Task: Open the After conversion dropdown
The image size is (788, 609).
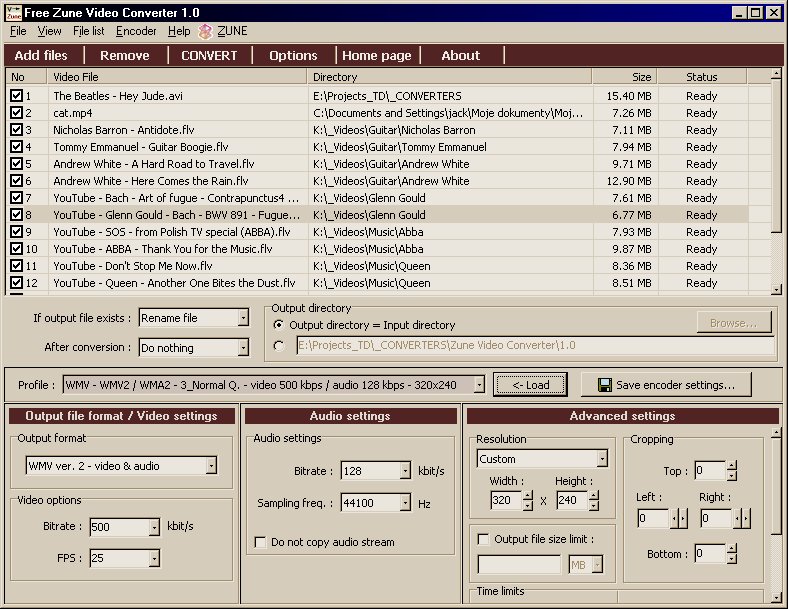Action: (x=243, y=347)
